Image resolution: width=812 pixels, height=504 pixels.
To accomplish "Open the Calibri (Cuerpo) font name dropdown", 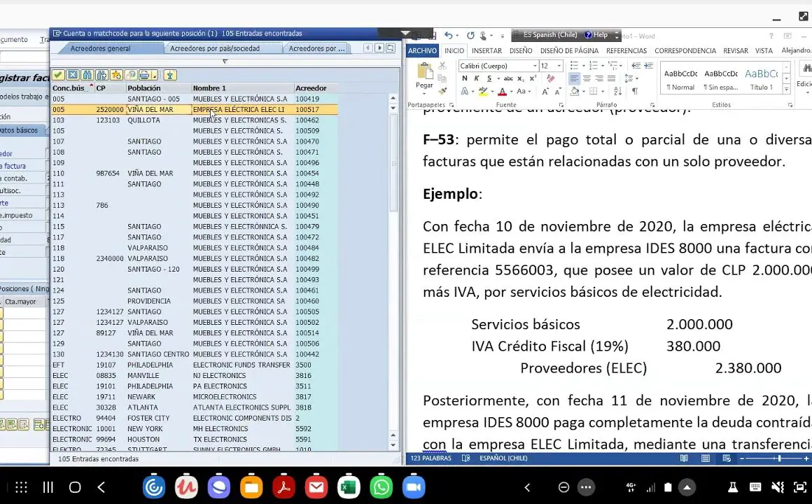I will coord(535,66).
